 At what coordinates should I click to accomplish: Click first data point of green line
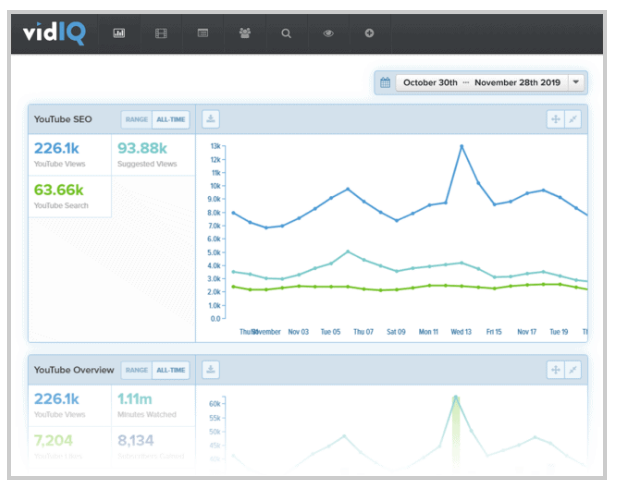coord(233,286)
